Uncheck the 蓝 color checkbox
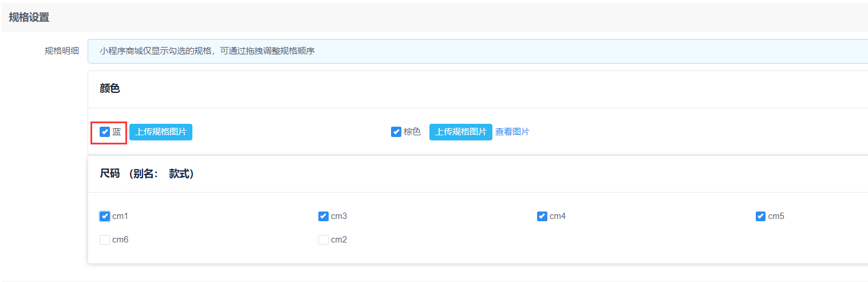The width and height of the screenshot is (868, 282). coord(105,132)
